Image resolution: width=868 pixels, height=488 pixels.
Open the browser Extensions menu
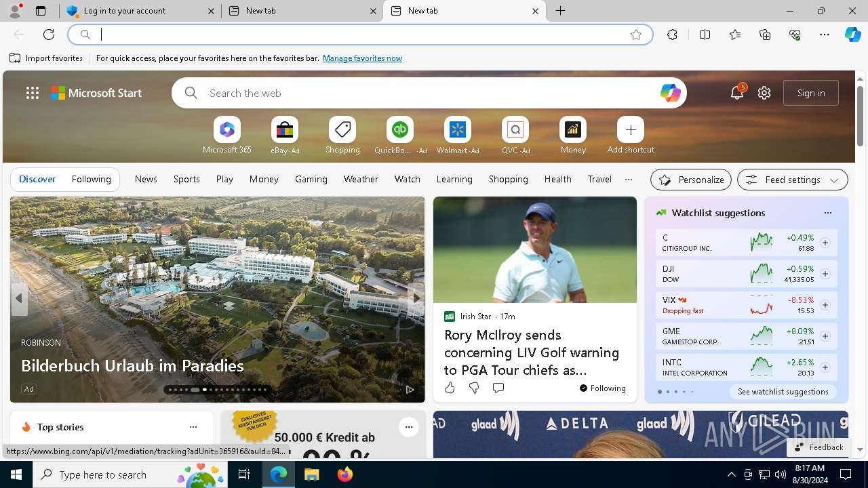coord(672,35)
